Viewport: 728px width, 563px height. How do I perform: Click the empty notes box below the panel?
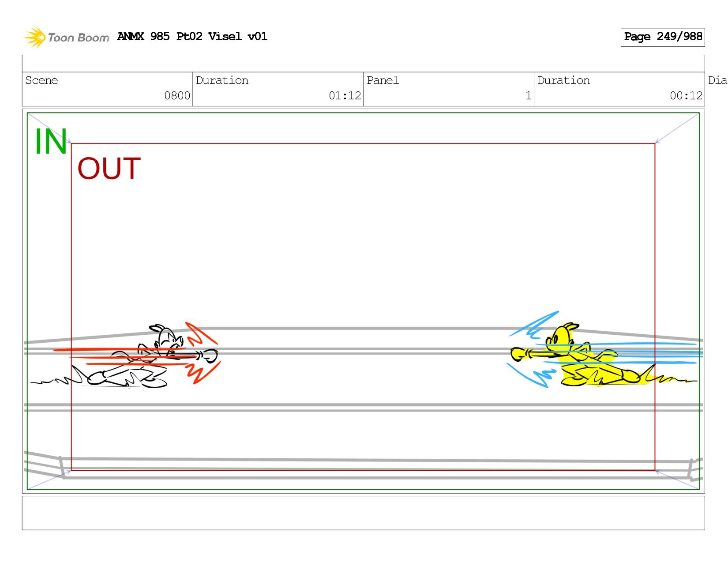pyautogui.click(x=363, y=513)
